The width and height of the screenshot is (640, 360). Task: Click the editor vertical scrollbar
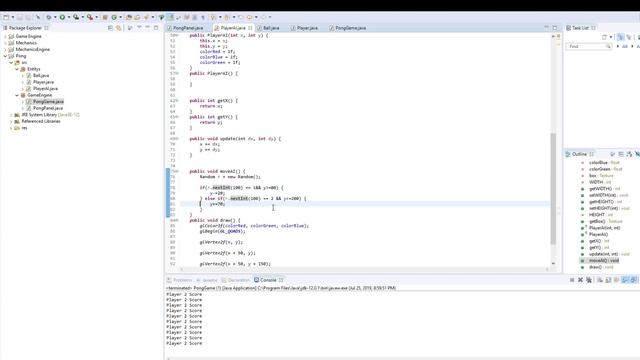553,188
